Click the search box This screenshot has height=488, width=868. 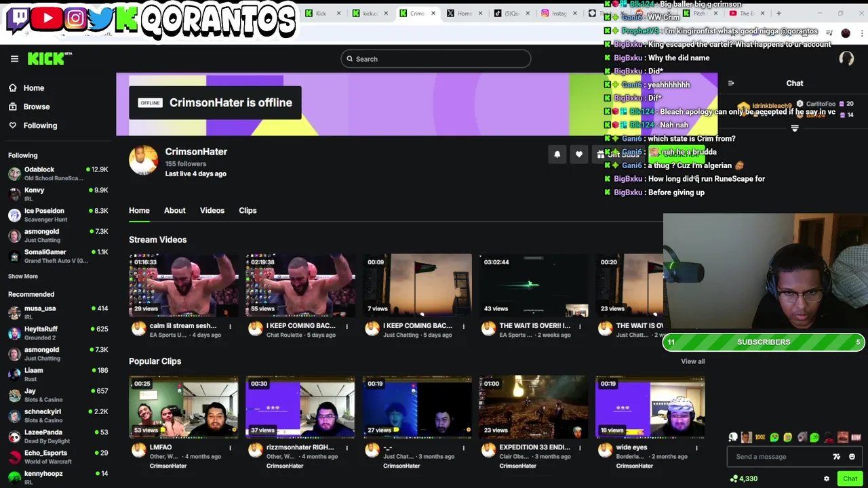tap(435, 59)
